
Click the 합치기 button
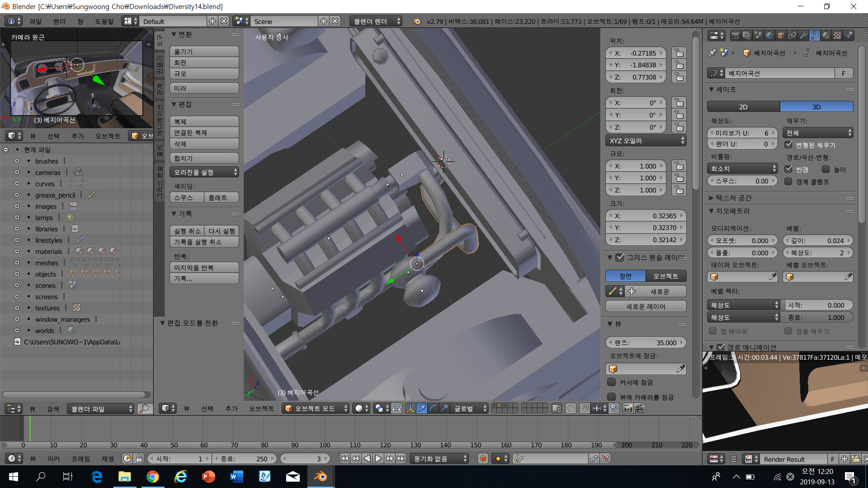204,158
